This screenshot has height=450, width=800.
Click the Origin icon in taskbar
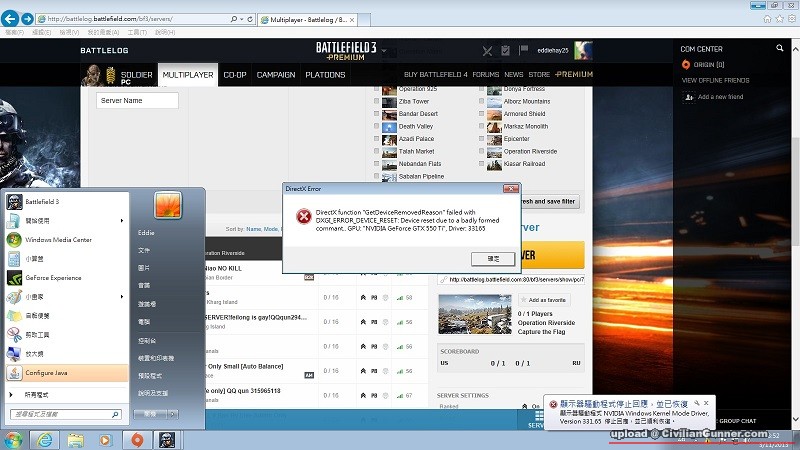click(x=137, y=439)
